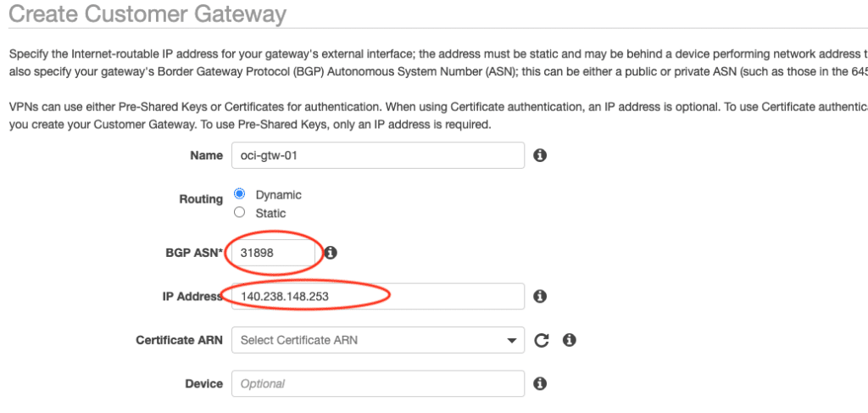Refresh the Certificate ARN list
The height and width of the screenshot is (413, 868).
pos(542,340)
